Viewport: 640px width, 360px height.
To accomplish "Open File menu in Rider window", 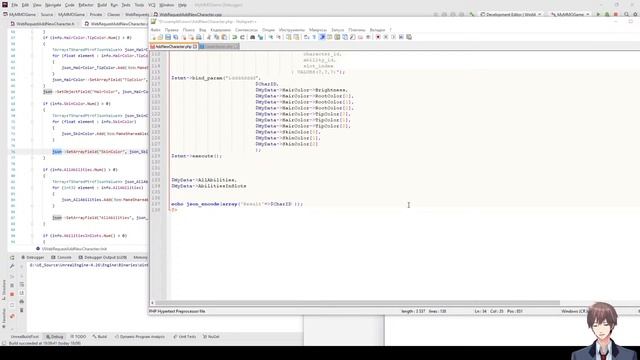I will pos(14,5).
